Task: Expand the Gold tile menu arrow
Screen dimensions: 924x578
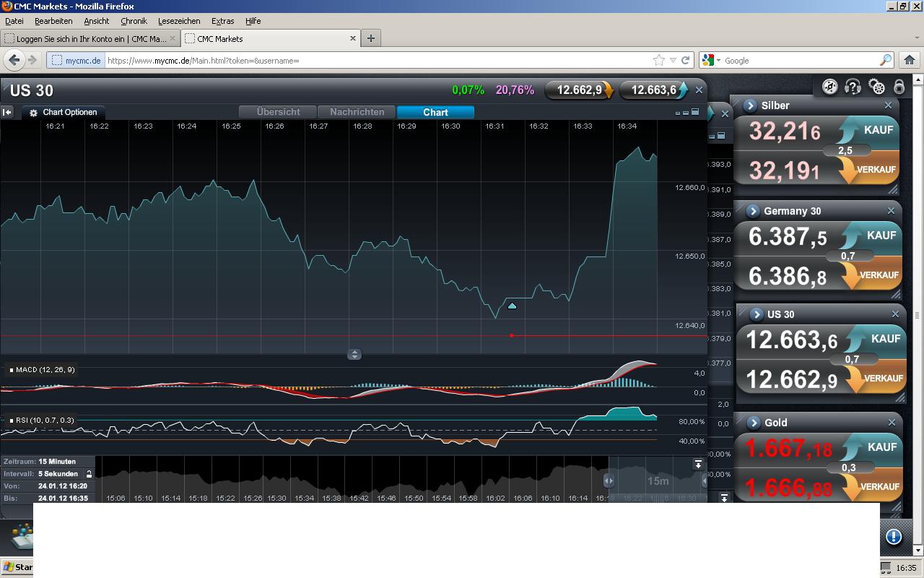Action: (754, 423)
